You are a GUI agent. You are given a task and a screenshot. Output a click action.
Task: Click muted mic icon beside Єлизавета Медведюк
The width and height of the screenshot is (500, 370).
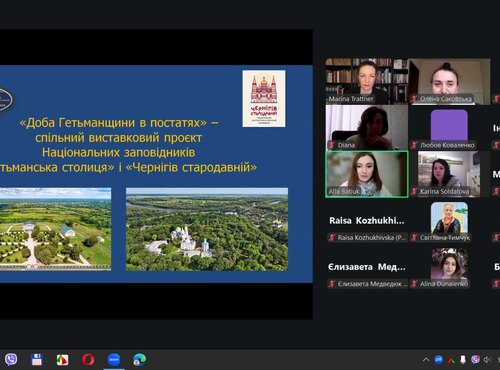(332, 284)
